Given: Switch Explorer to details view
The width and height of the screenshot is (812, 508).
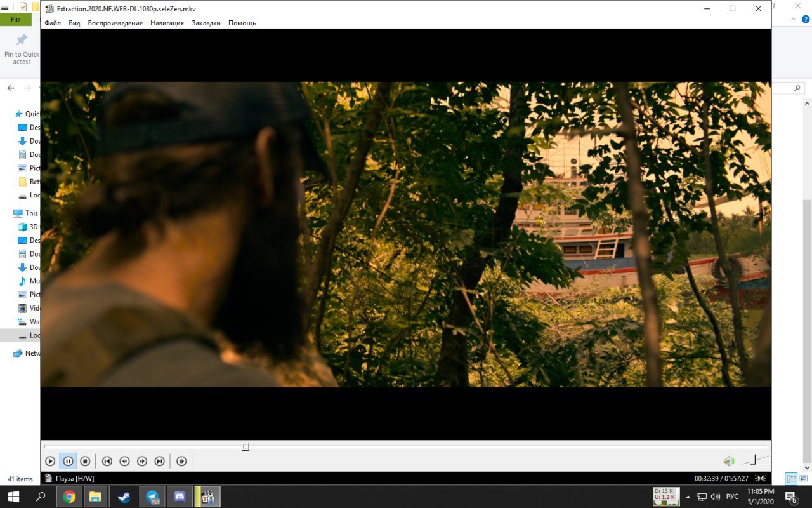Looking at the screenshot, I should click(x=791, y=479).
